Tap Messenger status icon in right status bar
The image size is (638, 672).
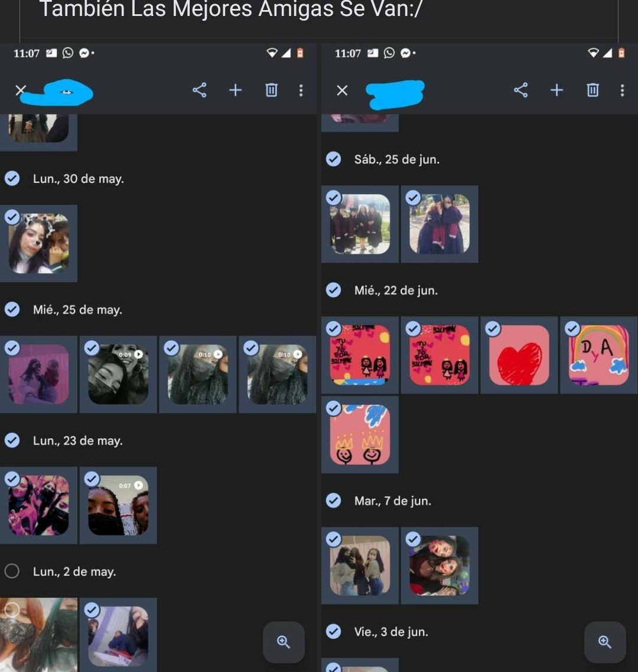(x=405, y=53)
